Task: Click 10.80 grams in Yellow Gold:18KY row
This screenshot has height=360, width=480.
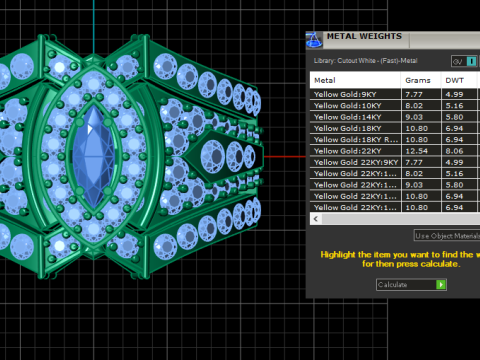Action: [416, 128]
